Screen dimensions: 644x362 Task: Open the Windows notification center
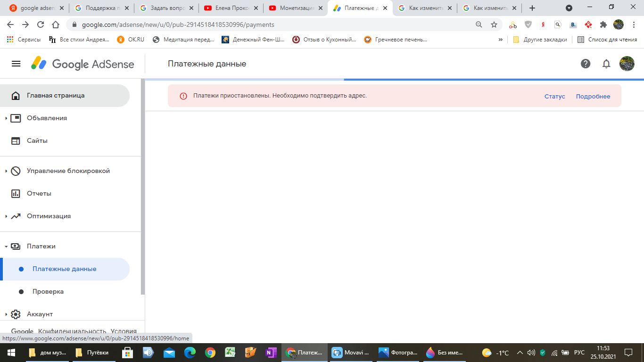click(x=628, y=353)
